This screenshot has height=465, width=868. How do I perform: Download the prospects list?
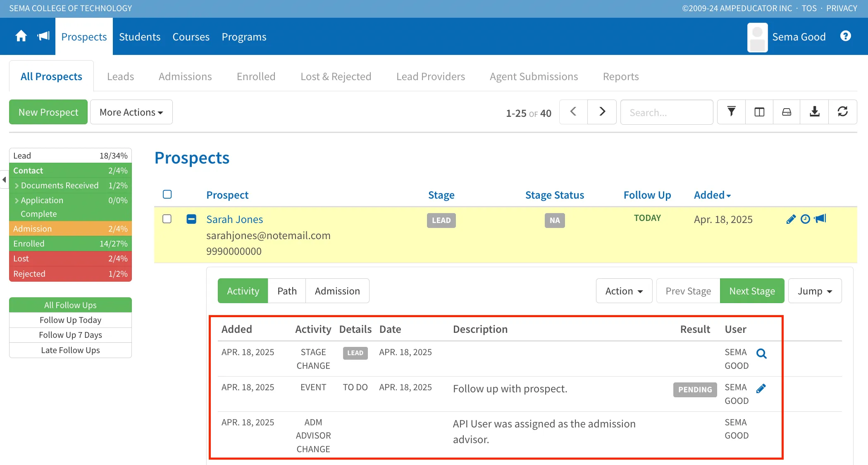coord(814,112)
